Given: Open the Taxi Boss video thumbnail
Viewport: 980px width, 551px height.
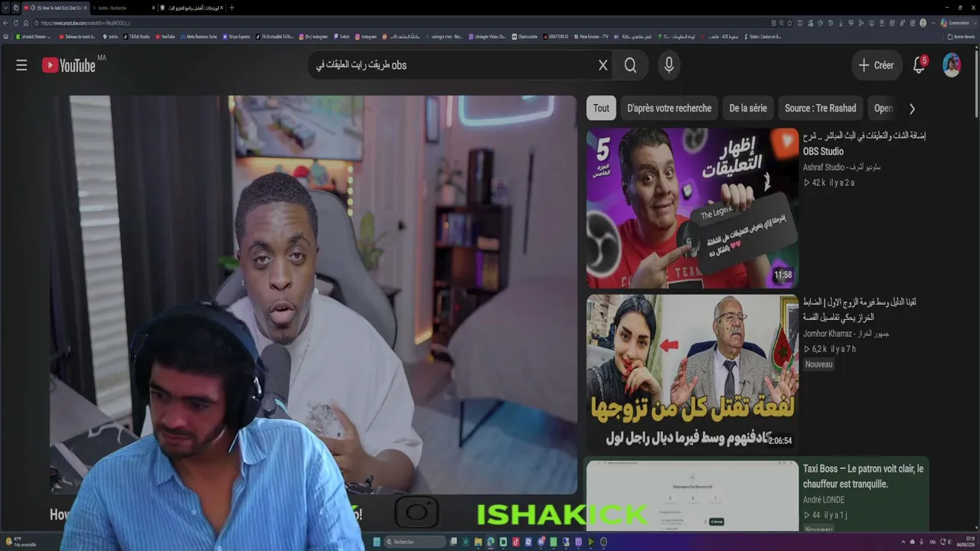Looking at the screenshot, I should click(x=692, y=496).
